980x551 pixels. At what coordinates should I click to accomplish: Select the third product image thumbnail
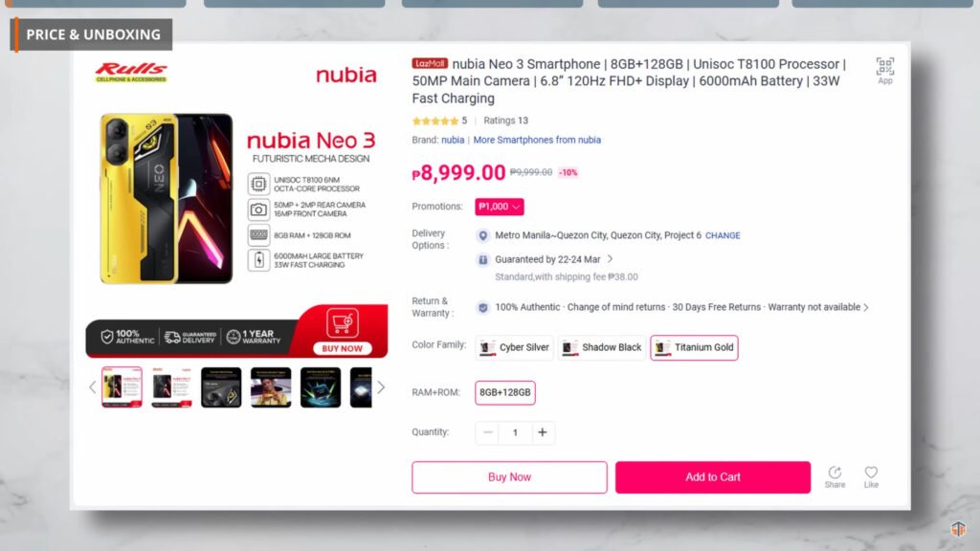(221, 387)
